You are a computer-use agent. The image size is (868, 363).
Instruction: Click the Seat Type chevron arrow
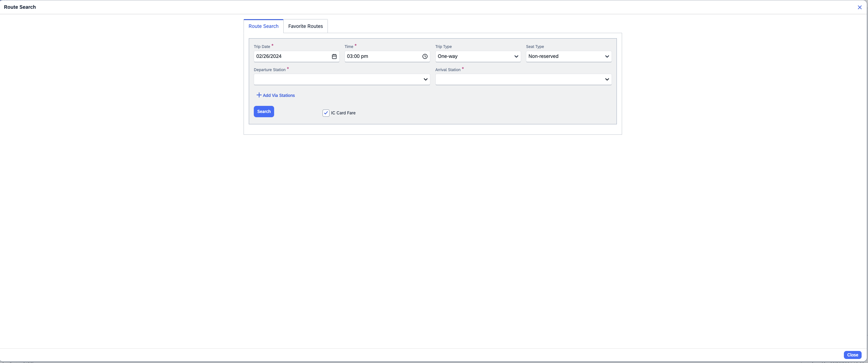pyautogui.click(x=607, y=56)
